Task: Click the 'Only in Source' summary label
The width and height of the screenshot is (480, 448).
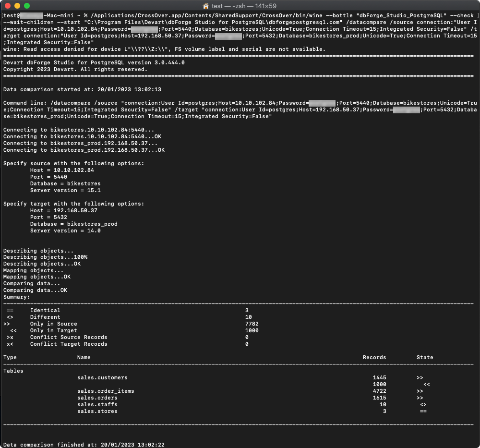Action: 54,324
